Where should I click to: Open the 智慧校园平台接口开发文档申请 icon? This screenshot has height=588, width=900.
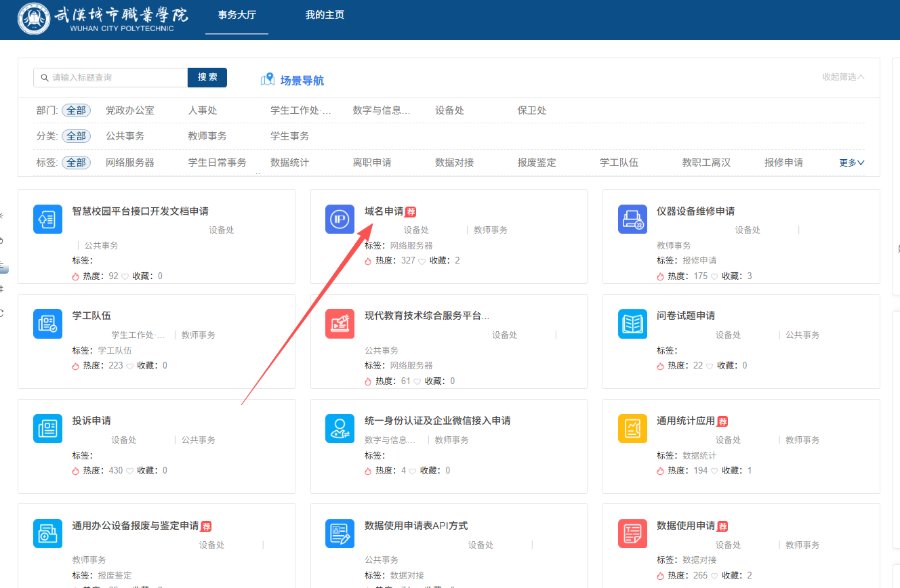pyautogui.click(x=47, y=219)
